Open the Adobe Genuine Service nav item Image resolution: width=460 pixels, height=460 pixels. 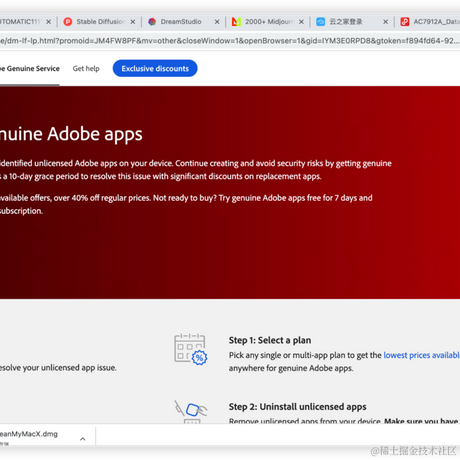30,69
